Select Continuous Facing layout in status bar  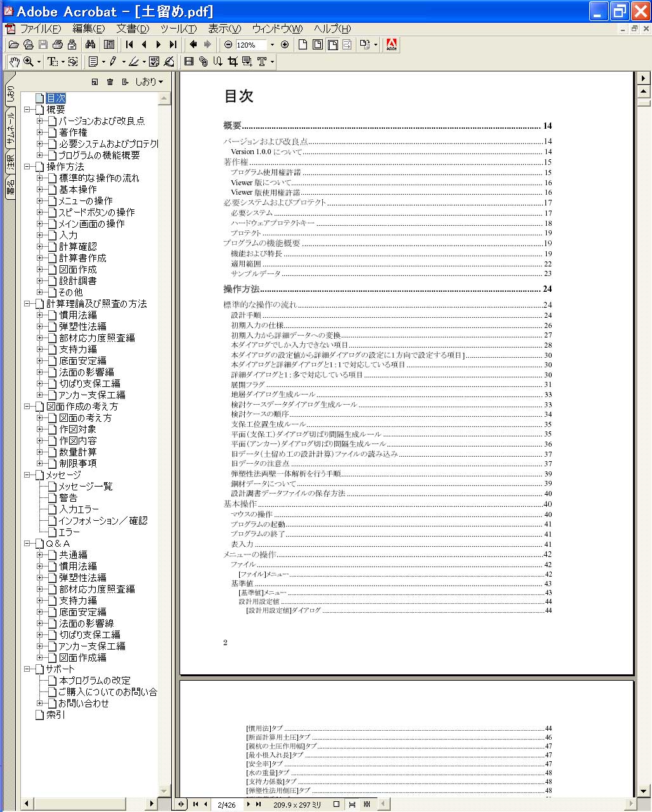tap(367, 804)
